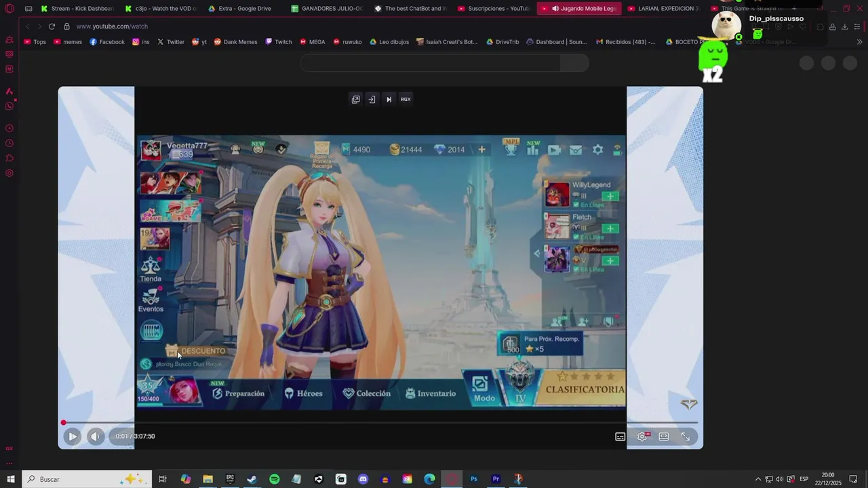This screenshot has width=868, height=488.
Task: Open the Tops bookmark
Action: tap(35, 42)
